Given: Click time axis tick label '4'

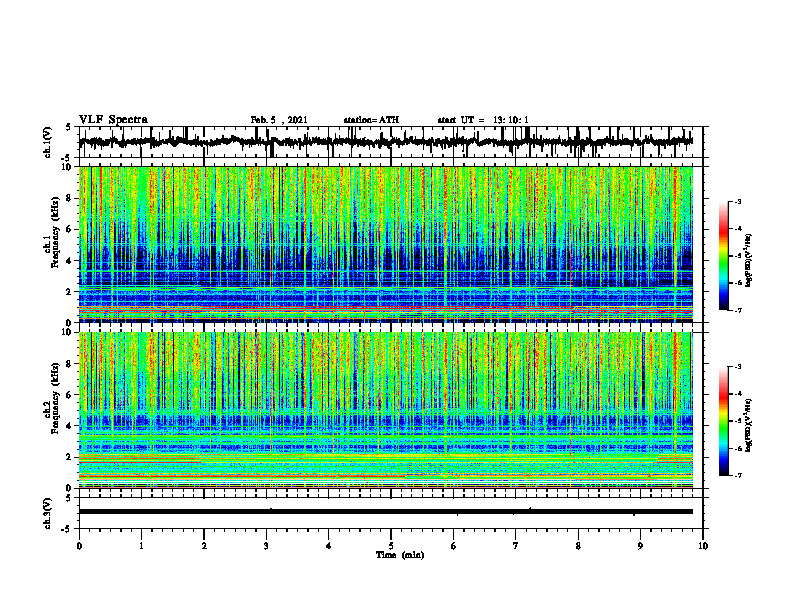Looking at the screenshot, I should [329, 546].
